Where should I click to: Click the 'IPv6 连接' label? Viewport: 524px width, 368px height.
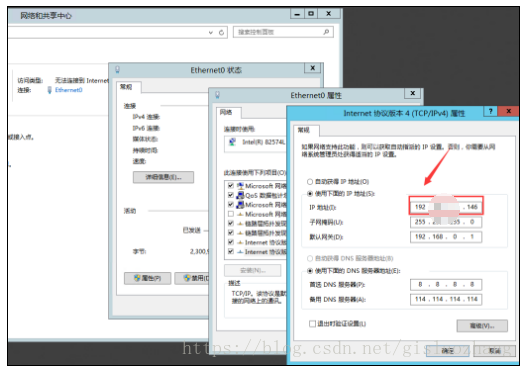(x=146, y=128)
